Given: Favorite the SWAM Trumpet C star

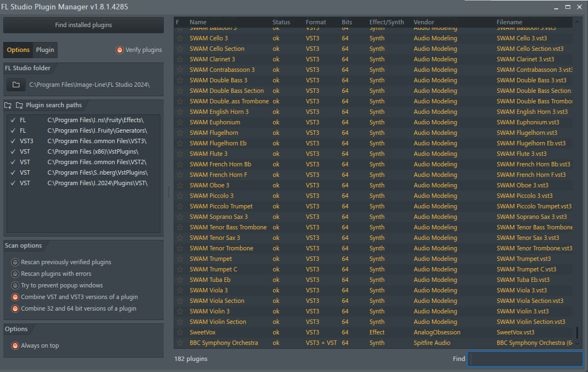Looking at the screenshot, I should tap(180, 269).
